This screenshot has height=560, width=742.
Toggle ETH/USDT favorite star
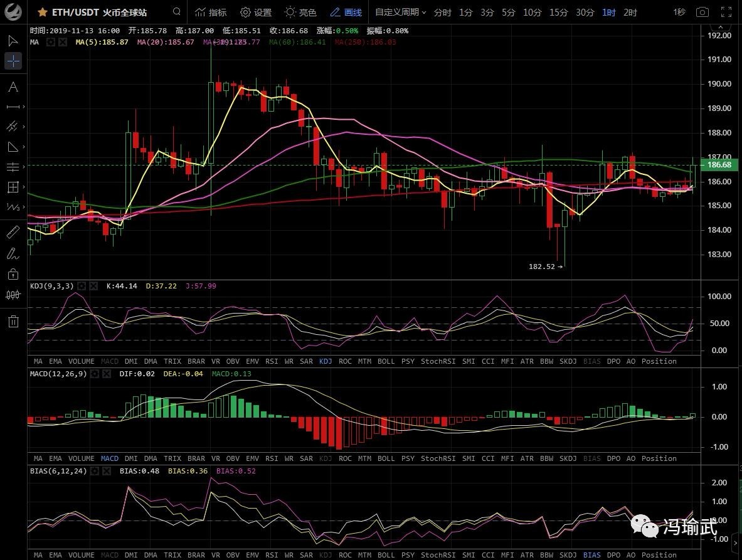click(x=42, y=12)
